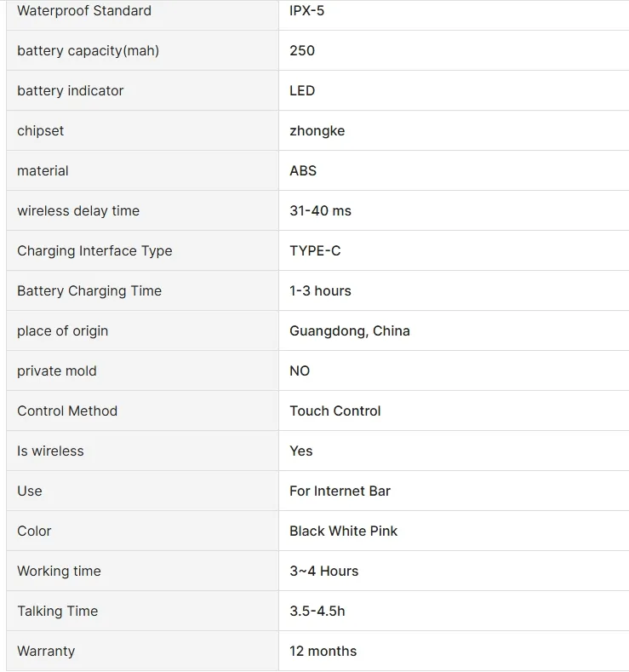629x672 pixels.
Task: Select the private mold NO value
Action: pyautogui.click(x=300, y=370)
